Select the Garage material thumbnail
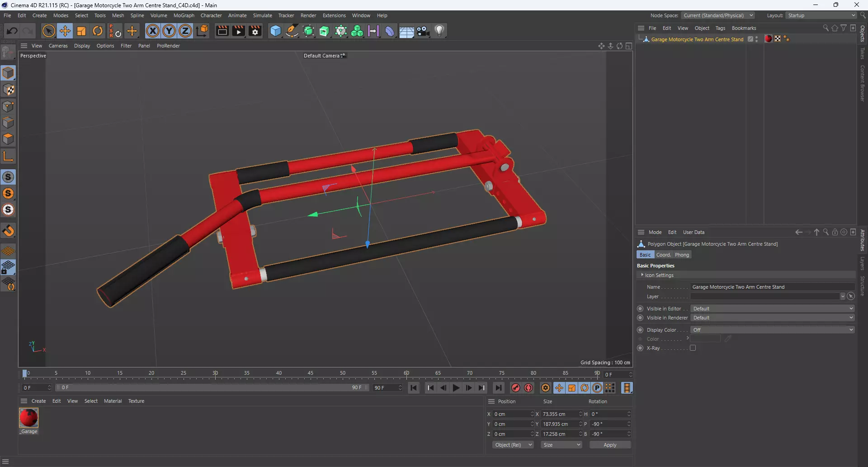This screenshot has width=868, height=467. tap(28, 418)
